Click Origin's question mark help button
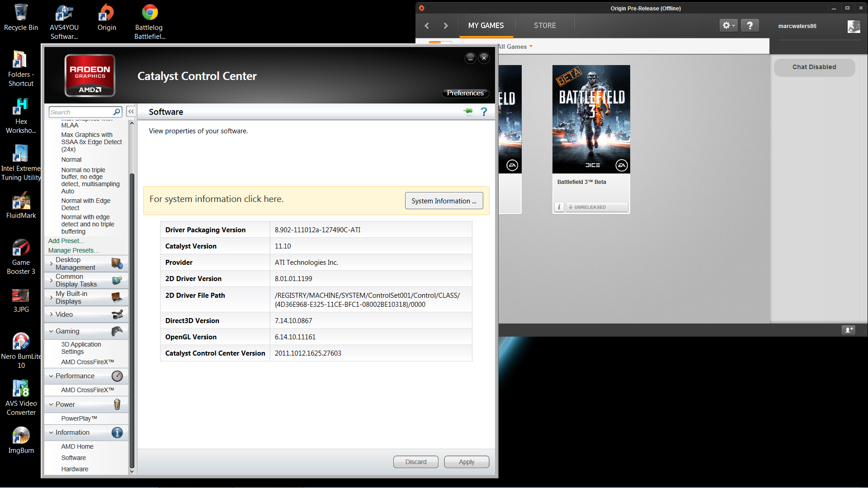The height and width of the screenshot is (488, 868). click(x=750, y=25)
